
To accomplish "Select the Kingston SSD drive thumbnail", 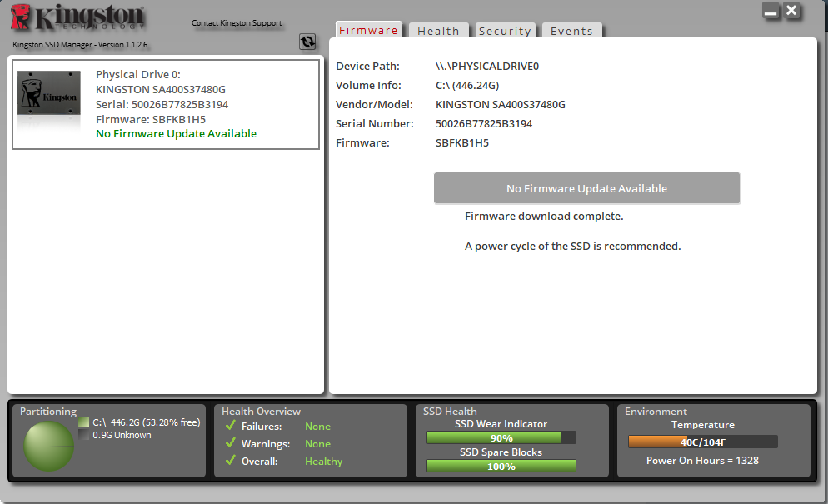I will point(49,93).
